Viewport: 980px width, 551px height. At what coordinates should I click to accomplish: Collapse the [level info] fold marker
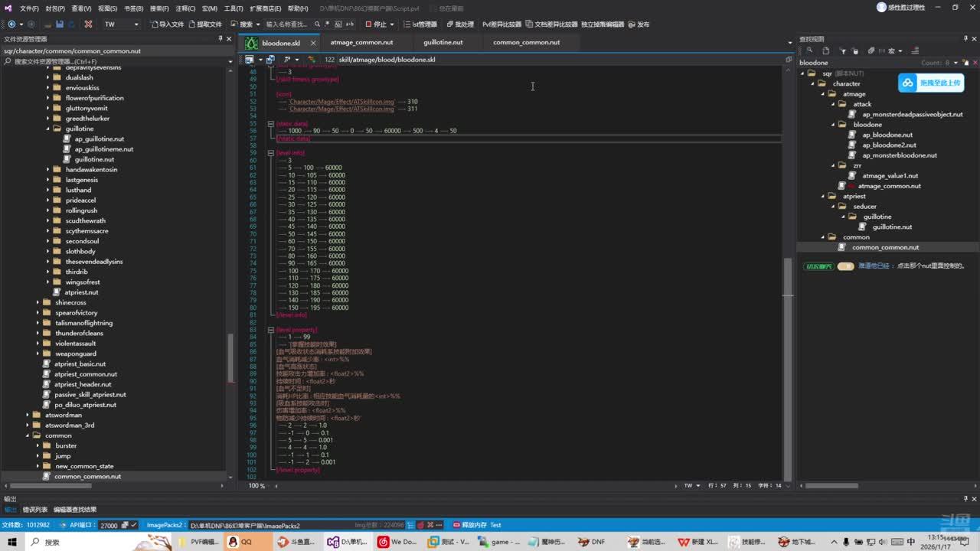270,153
